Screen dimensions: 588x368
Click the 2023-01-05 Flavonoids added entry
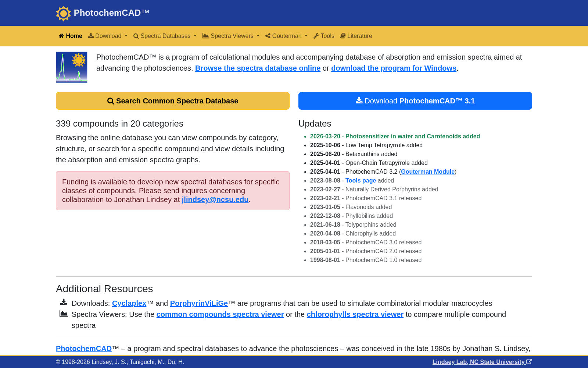(351, 207)
